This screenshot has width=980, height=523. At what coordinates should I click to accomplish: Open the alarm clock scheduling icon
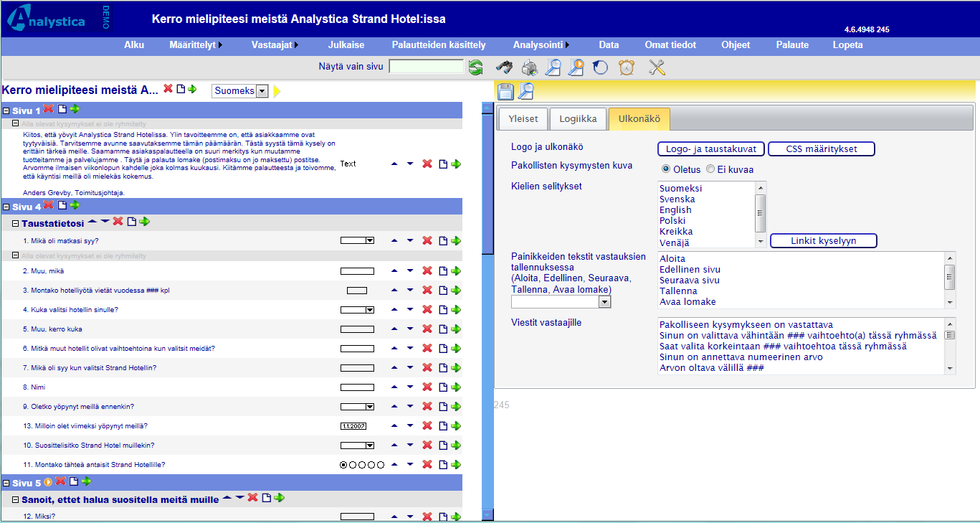coord(627,67)
